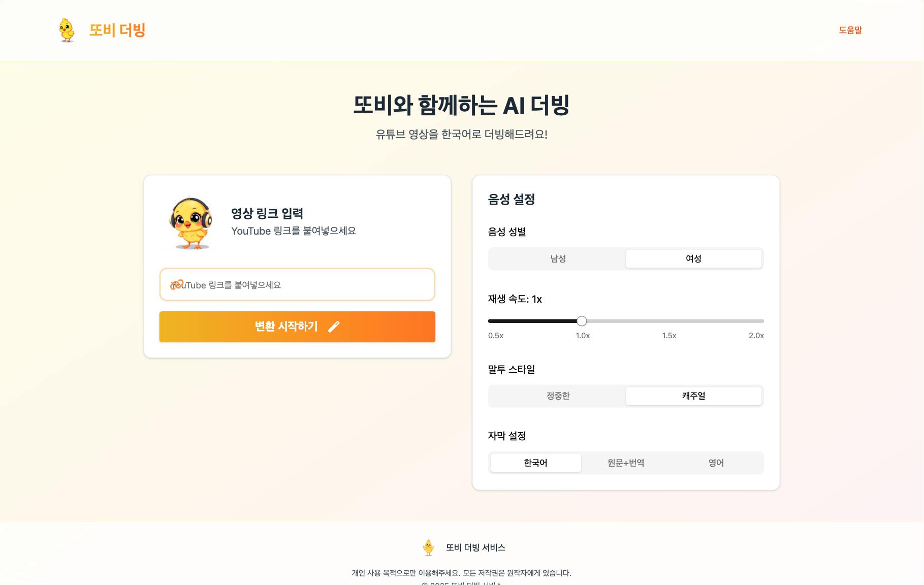Select 여성 voice gender option

[693, 258]
